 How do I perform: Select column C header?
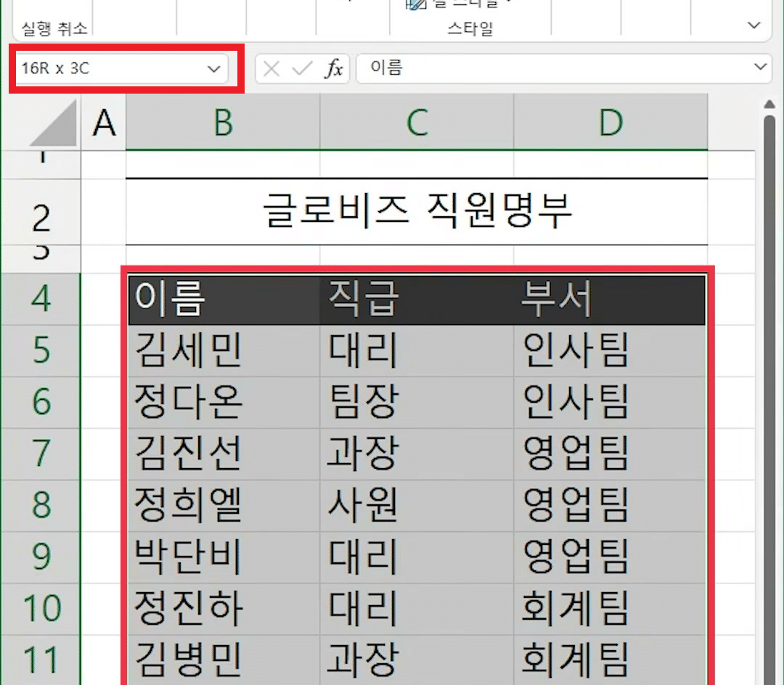[x=417, y=123]
